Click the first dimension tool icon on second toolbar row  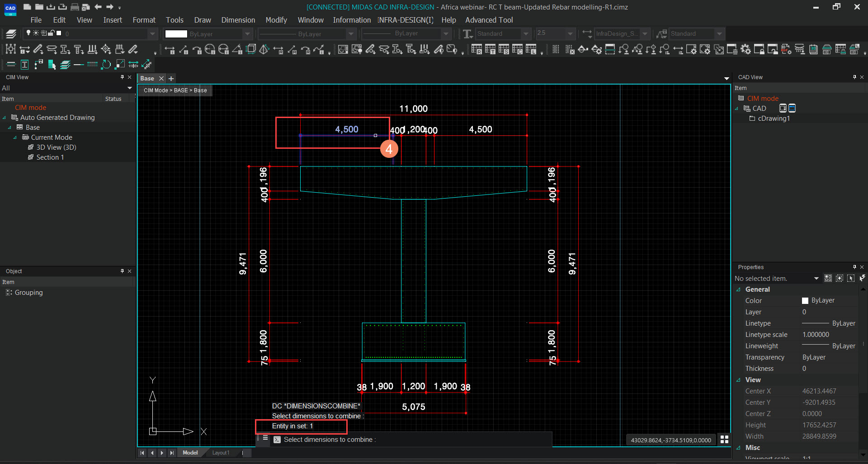click(11, 49)
